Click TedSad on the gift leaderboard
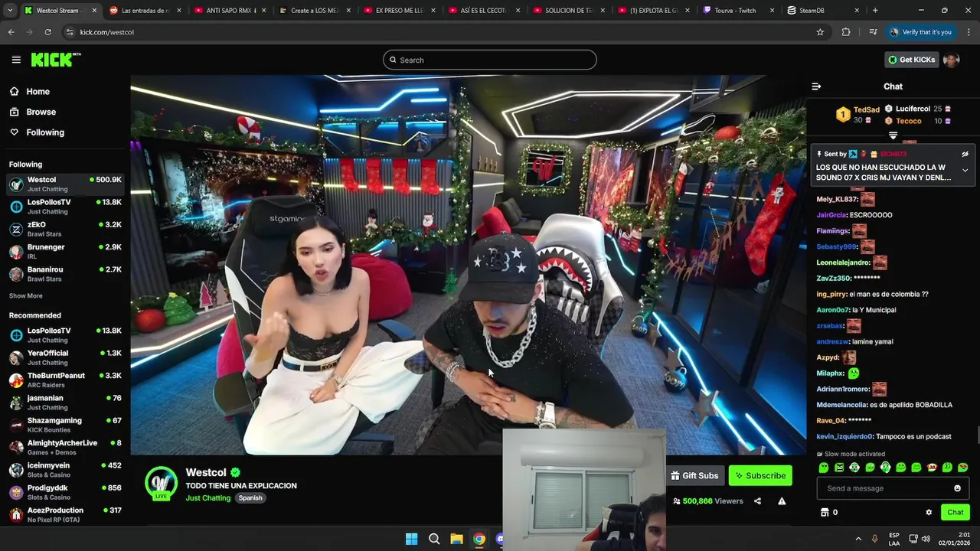980x551 pixels. coord(866,109)
